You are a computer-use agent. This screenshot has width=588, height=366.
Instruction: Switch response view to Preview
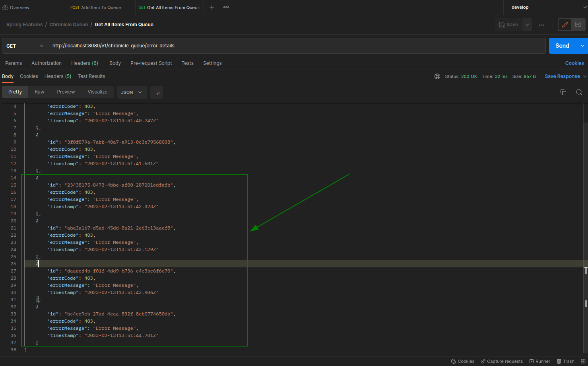pyautogui.click(x=66, y=92)
